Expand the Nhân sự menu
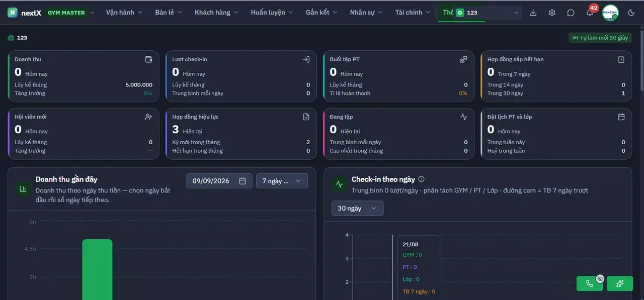 366,13
